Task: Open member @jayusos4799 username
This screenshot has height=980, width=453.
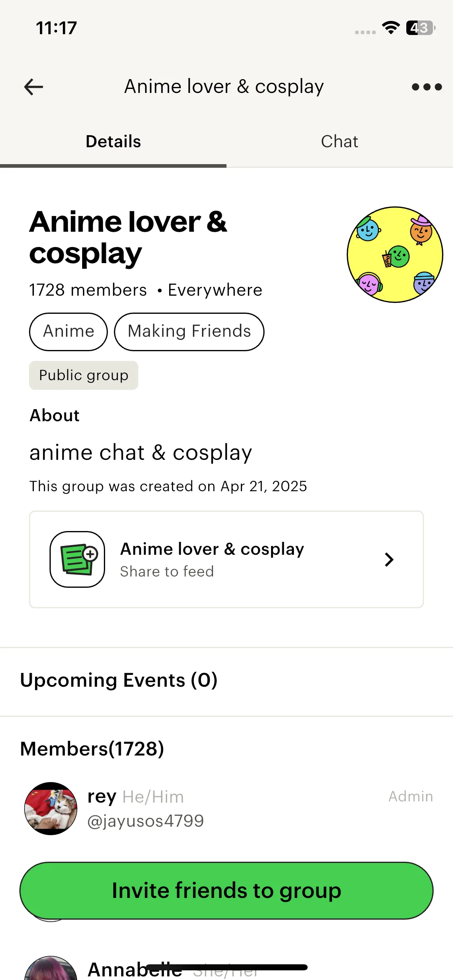Action: click(x=146, y=821)
